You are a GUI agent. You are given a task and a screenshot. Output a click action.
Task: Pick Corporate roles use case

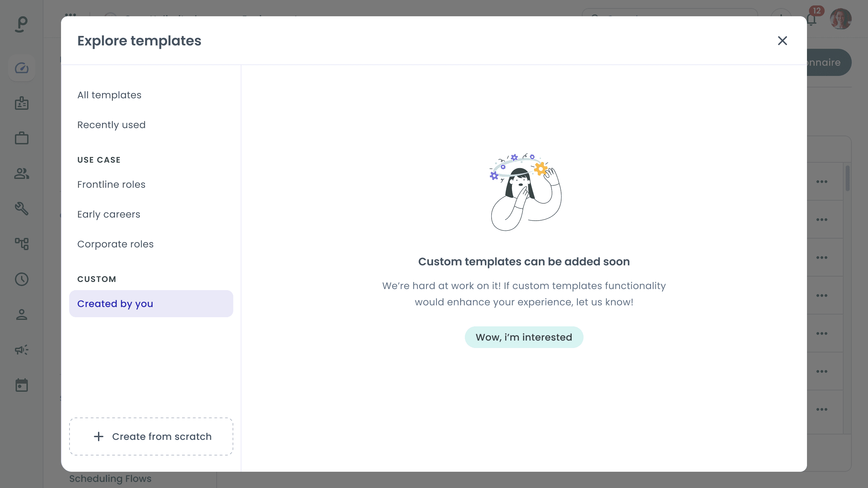[x=115, y=244]
